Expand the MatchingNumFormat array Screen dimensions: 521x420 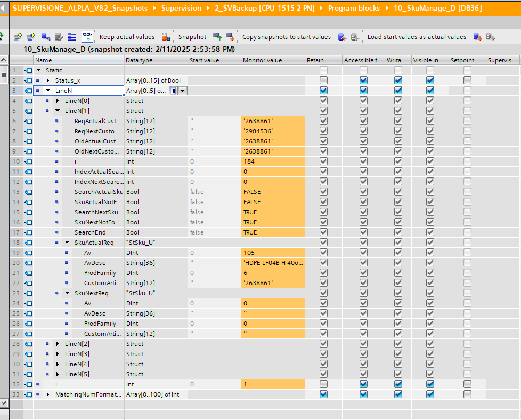coord(48,394)
